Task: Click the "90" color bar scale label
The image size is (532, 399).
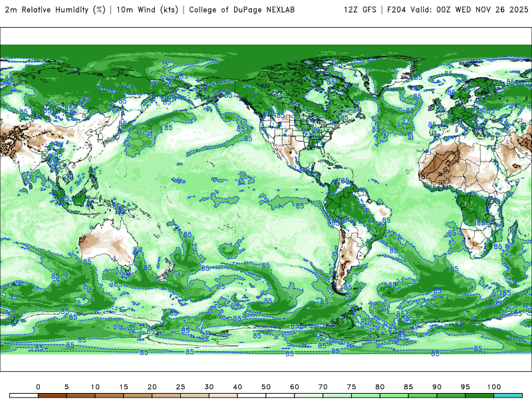Action: (437, 387)
